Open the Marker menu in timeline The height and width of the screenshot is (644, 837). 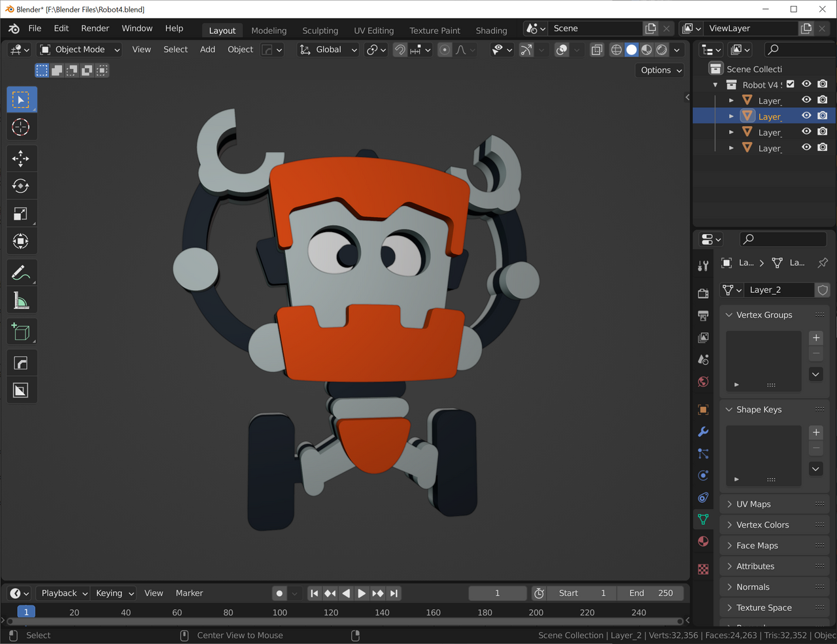(189, 593)
